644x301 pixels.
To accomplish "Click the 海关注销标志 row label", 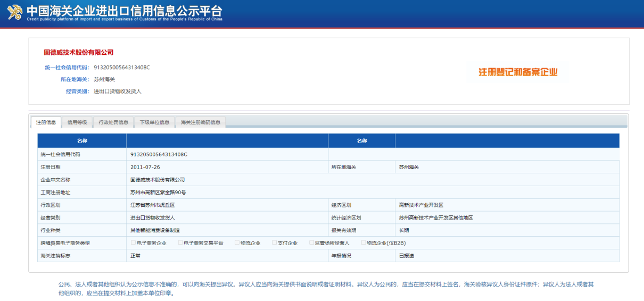I will pos(55,256).
